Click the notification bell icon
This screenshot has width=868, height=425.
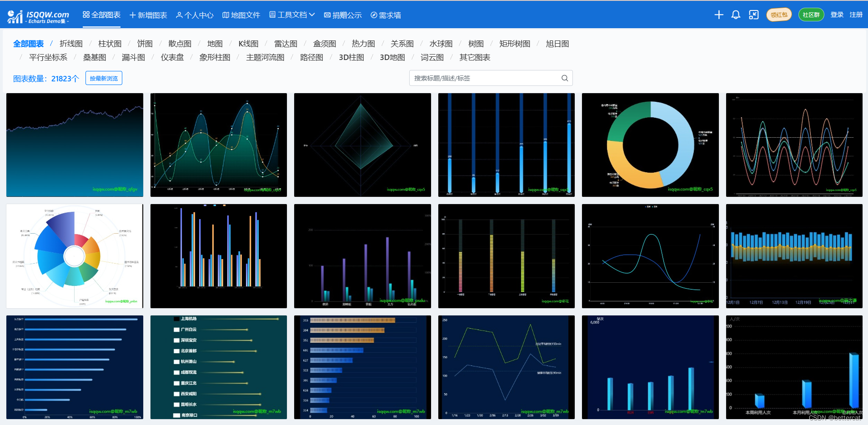click(736, 15)
